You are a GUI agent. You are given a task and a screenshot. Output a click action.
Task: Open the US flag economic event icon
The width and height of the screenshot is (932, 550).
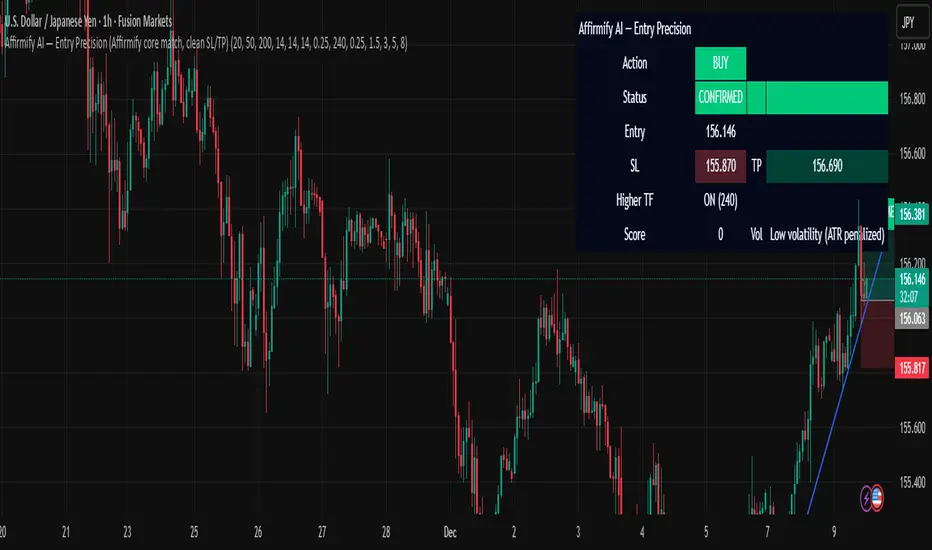[x=877, y=498]
